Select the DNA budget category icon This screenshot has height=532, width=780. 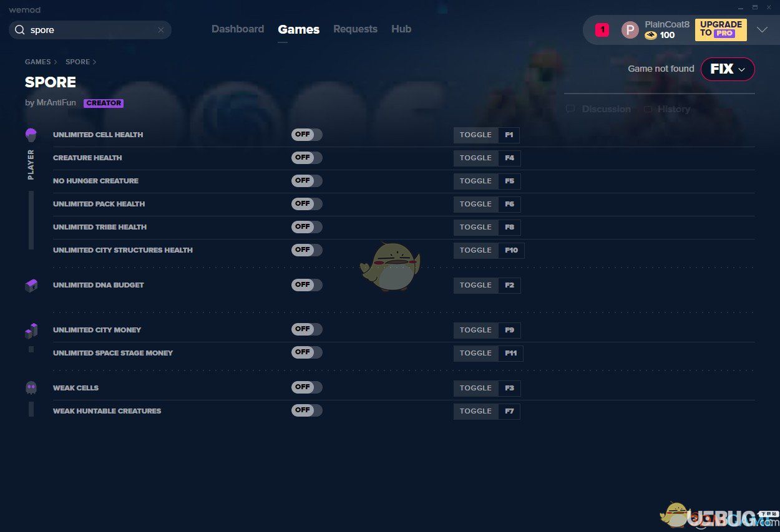[31, 285]
